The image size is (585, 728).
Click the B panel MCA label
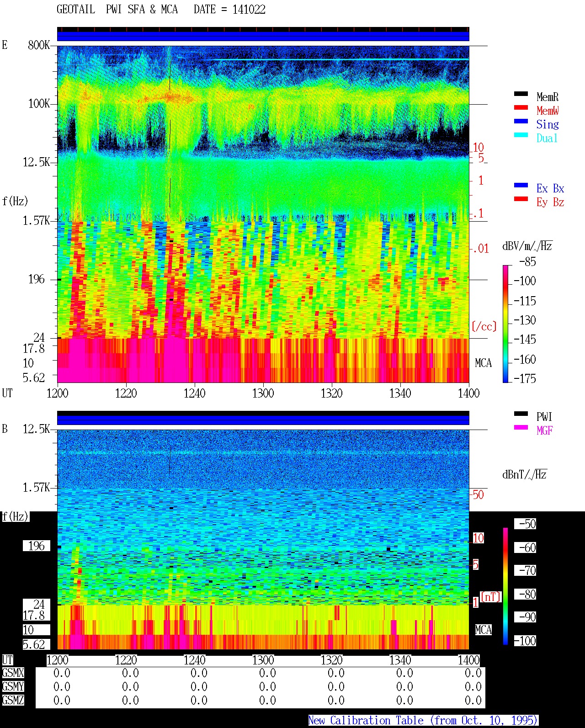[484, 630]
